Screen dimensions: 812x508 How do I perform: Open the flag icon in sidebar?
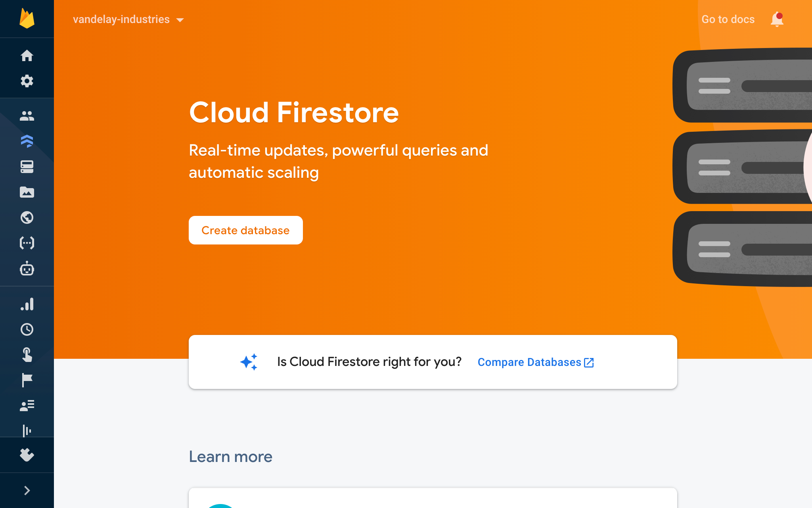[27, 380]
